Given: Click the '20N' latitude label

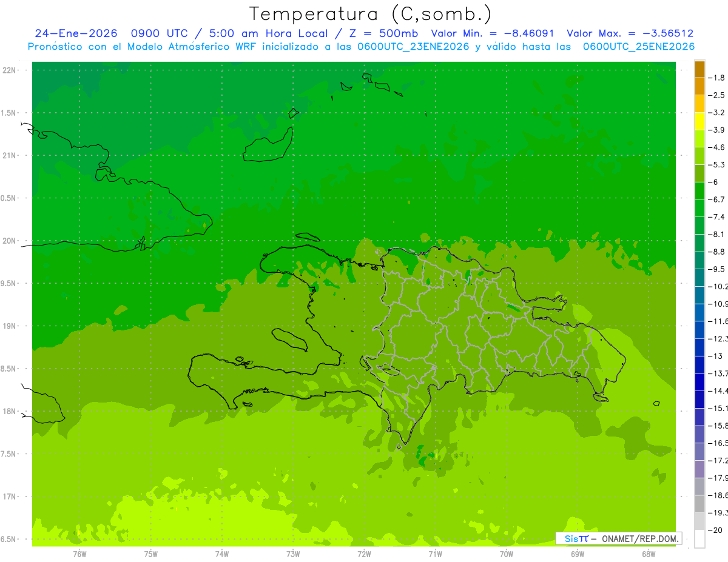Looking at the screenshot, I should (10, 241).
